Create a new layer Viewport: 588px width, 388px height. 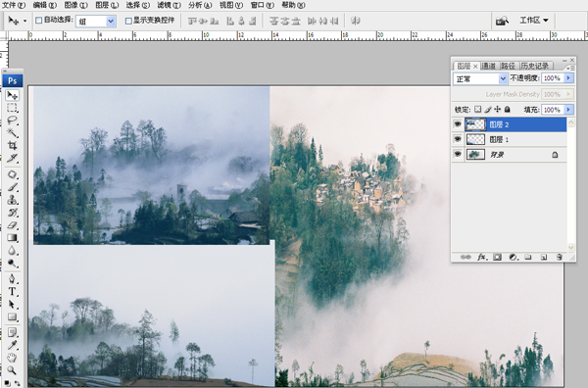coord(544,257)
